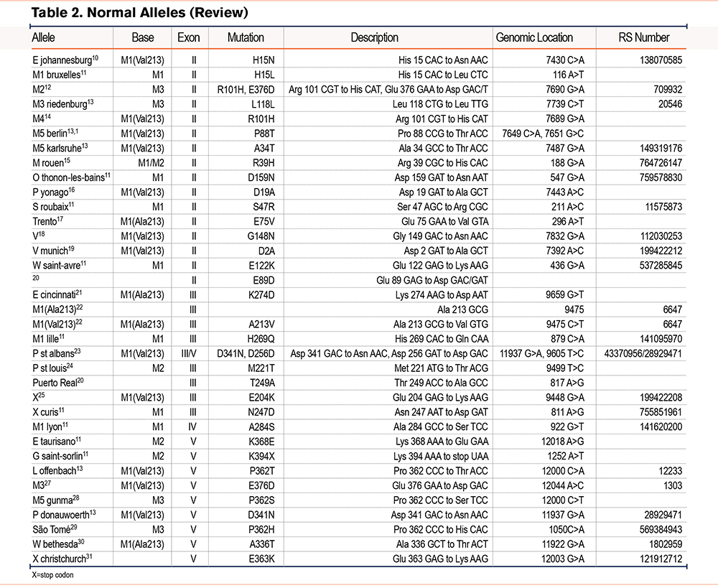
Task: Select the 'Exon' column header
Action: tap(189, 37)
